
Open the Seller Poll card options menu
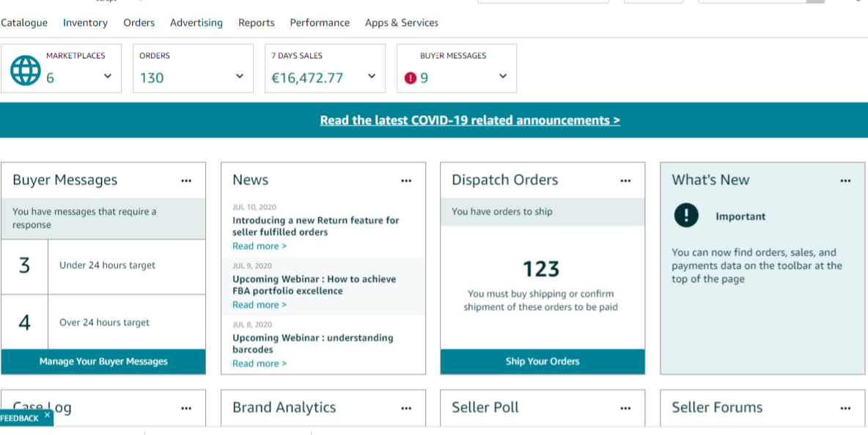tap(625, 409)
